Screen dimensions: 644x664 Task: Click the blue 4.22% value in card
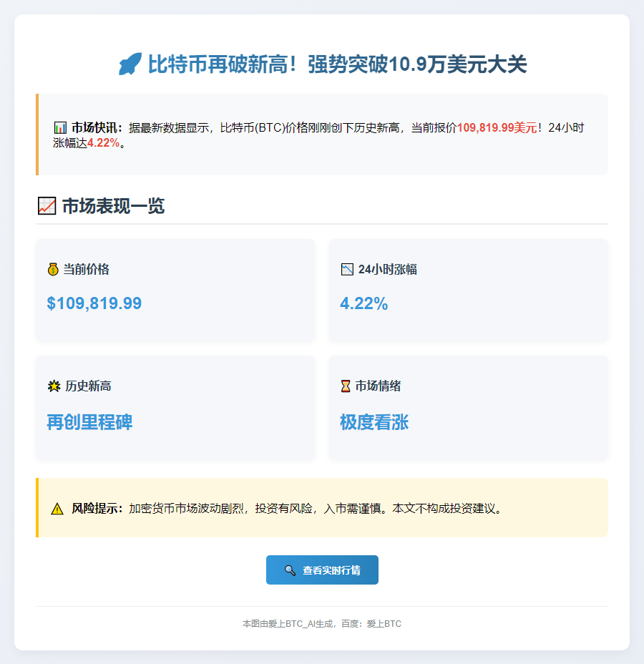pos(364,303)
